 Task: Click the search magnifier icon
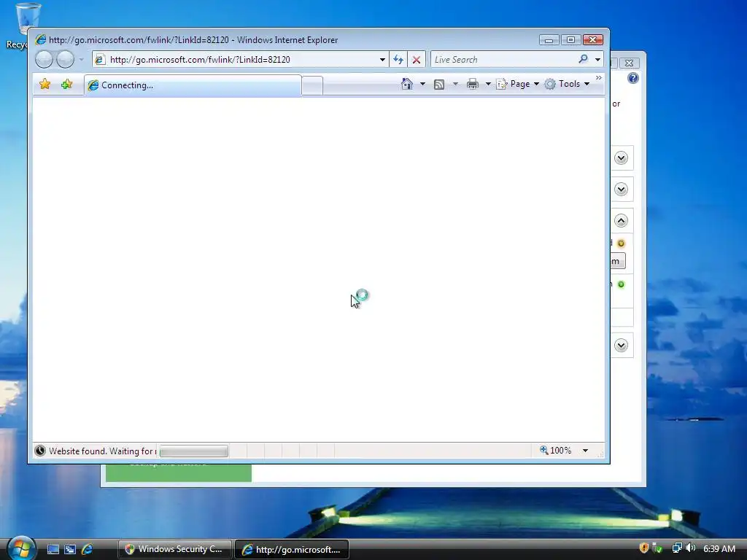(x=583, y=59)
